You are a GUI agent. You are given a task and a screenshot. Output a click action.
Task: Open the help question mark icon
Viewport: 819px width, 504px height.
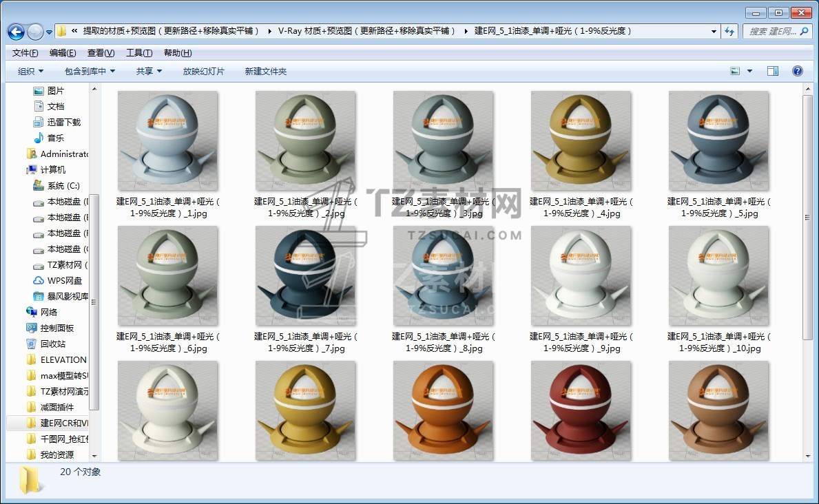point(797,71)
